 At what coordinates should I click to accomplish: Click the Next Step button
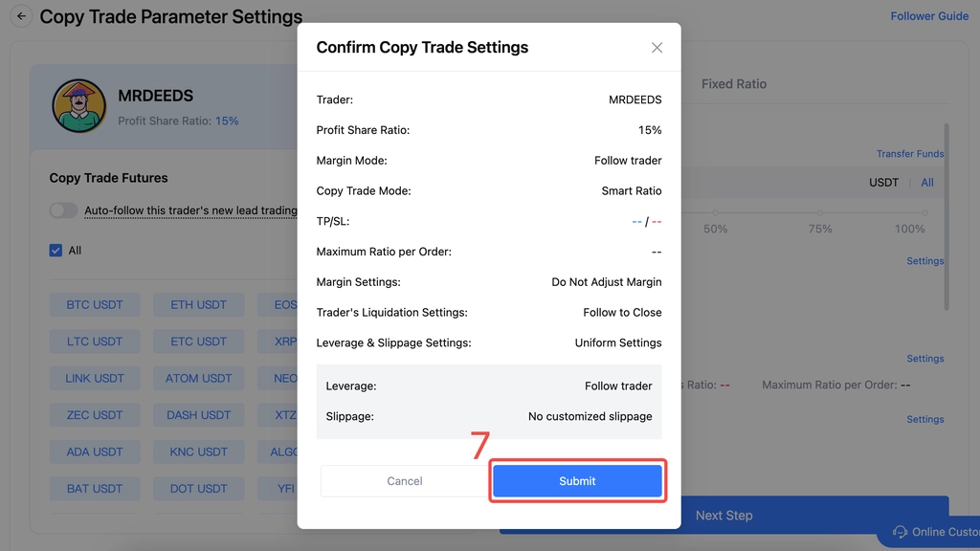point(724,516)
